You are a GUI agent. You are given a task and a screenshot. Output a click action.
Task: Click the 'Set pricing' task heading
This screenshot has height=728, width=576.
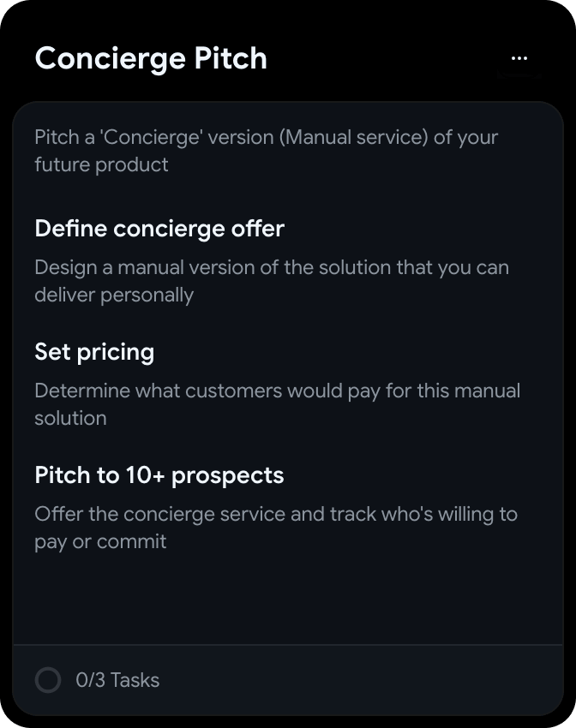[94, 352]
